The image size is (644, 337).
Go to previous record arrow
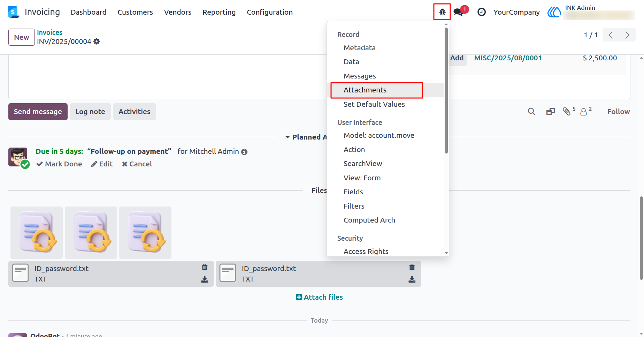pyautogui.click(x=611, y=35)
